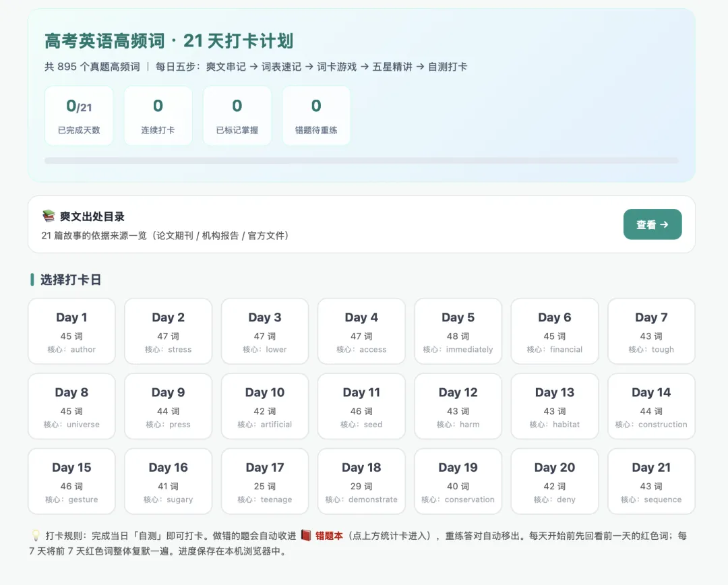The height and width of the screenshot is (585, 728).
Task: Click the overall progress bar
Action: (x=361, y=160)
